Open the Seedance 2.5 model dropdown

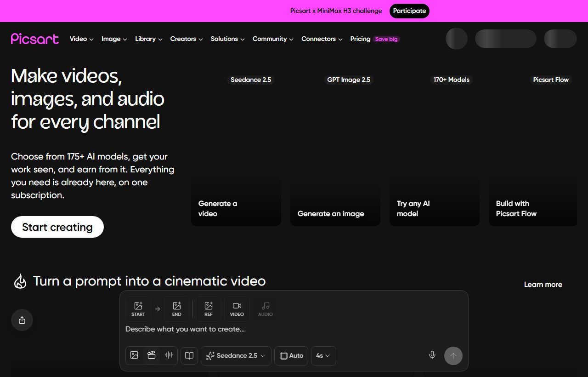[x=236, y=355]
